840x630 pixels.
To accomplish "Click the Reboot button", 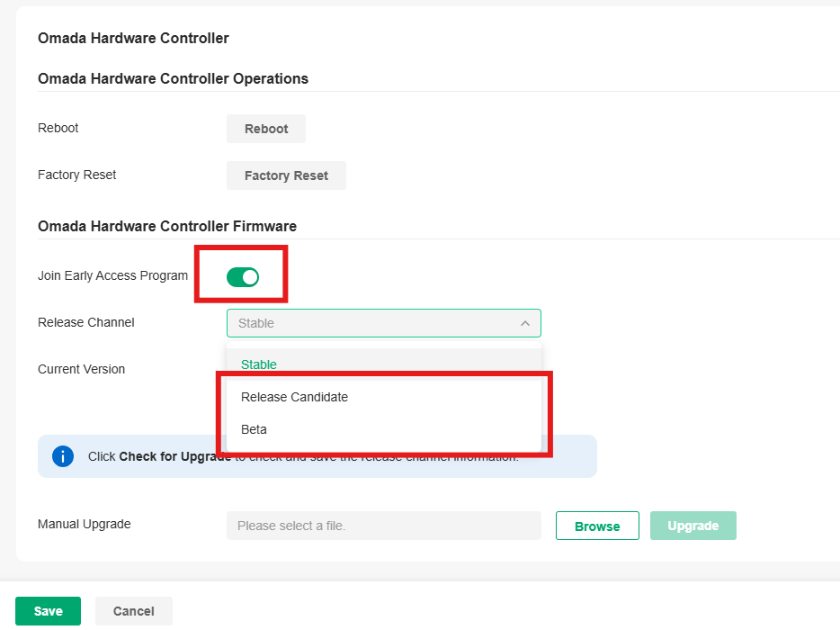I will [265, 129].
